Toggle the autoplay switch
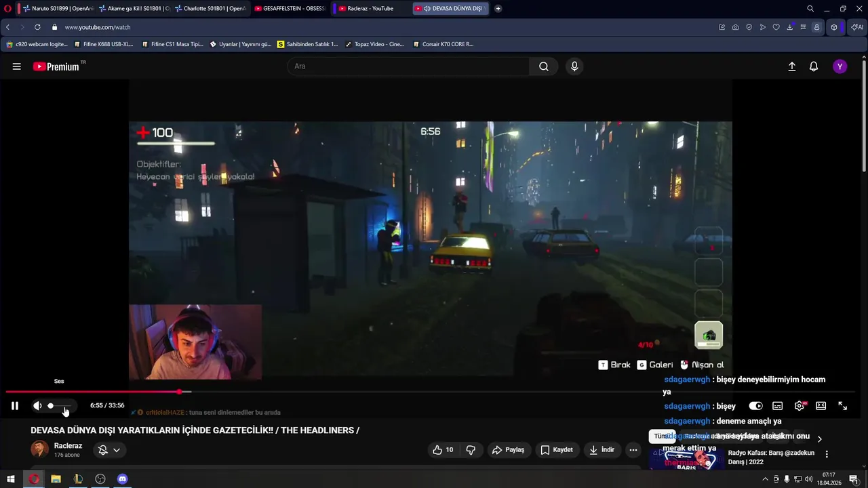 [755, 406]
